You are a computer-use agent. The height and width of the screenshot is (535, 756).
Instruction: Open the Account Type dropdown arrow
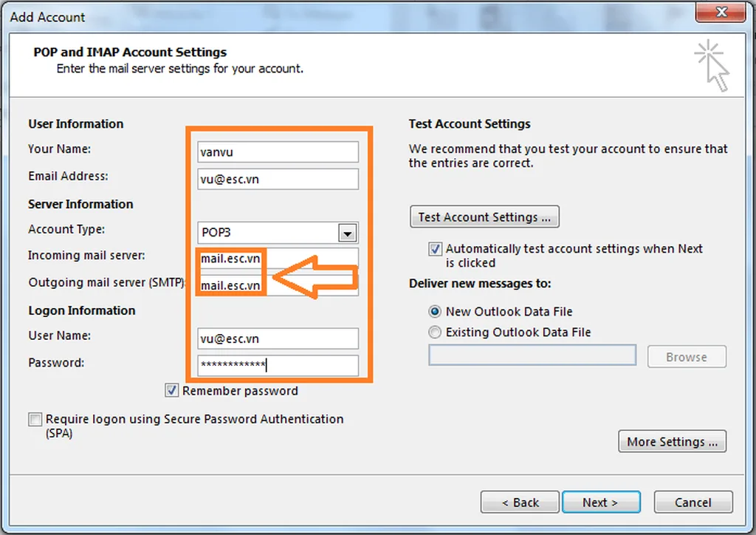[x=347, y=233]
